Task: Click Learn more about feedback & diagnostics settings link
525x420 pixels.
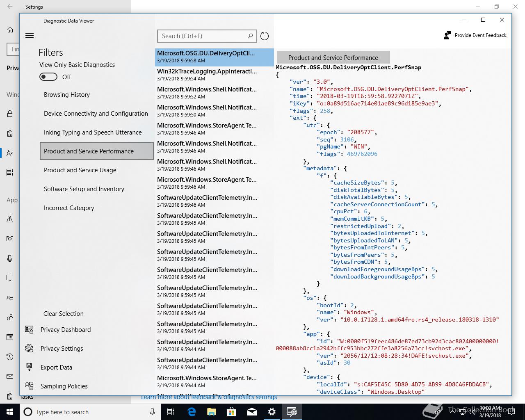Action: click(x=209, y=397)
